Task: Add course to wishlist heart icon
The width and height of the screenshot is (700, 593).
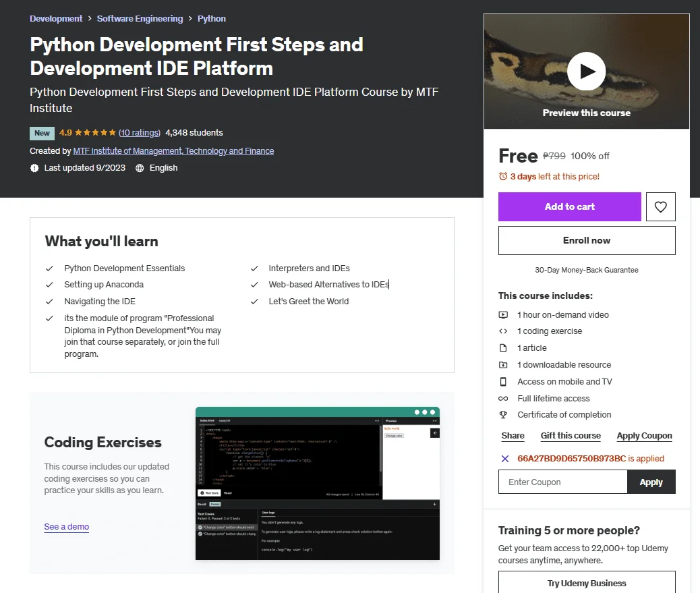Action: pyautogui.click(x=661, y=206)
